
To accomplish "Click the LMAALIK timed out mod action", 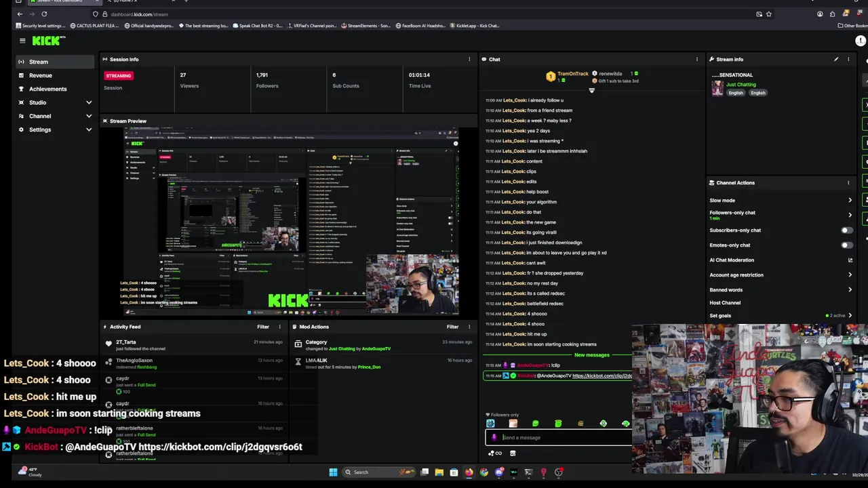I will pyautogui.click(x=382, y=363).
